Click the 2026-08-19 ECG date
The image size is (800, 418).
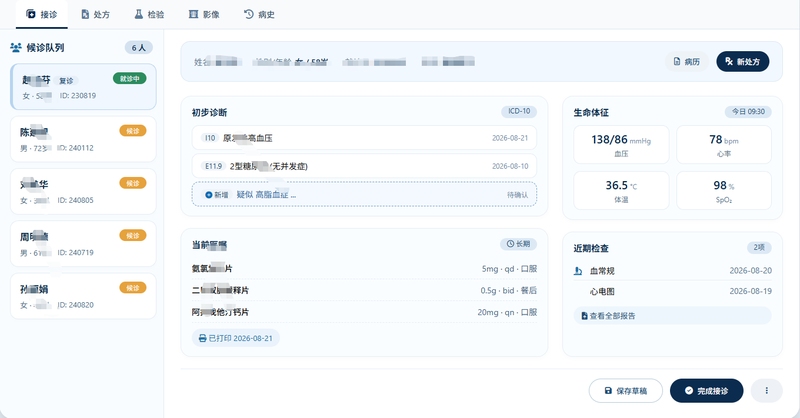[751, 291]
